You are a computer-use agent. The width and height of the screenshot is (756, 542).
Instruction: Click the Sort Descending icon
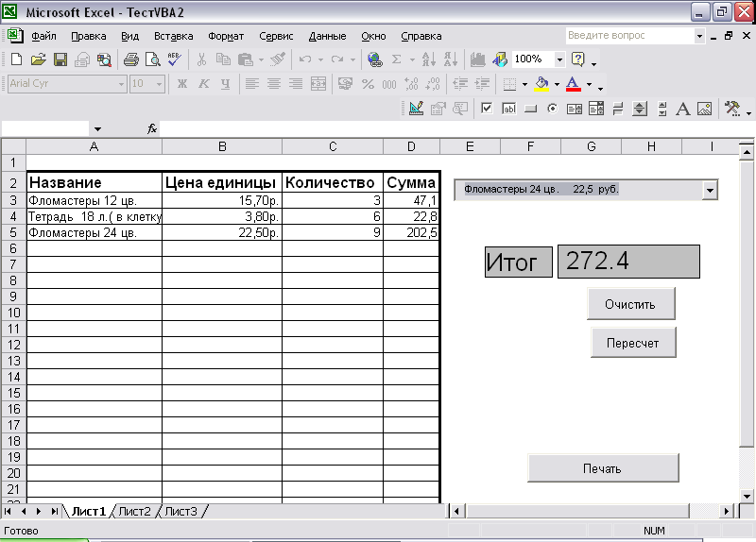(451, 59)
